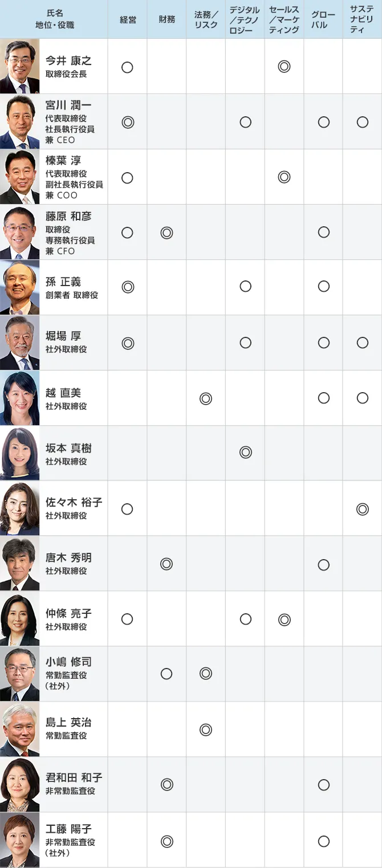Viewport: 382px width, 868px height.
Task: Click the single circle in 小嶋 修司's 財務 cell
Action: click(166, 674)
